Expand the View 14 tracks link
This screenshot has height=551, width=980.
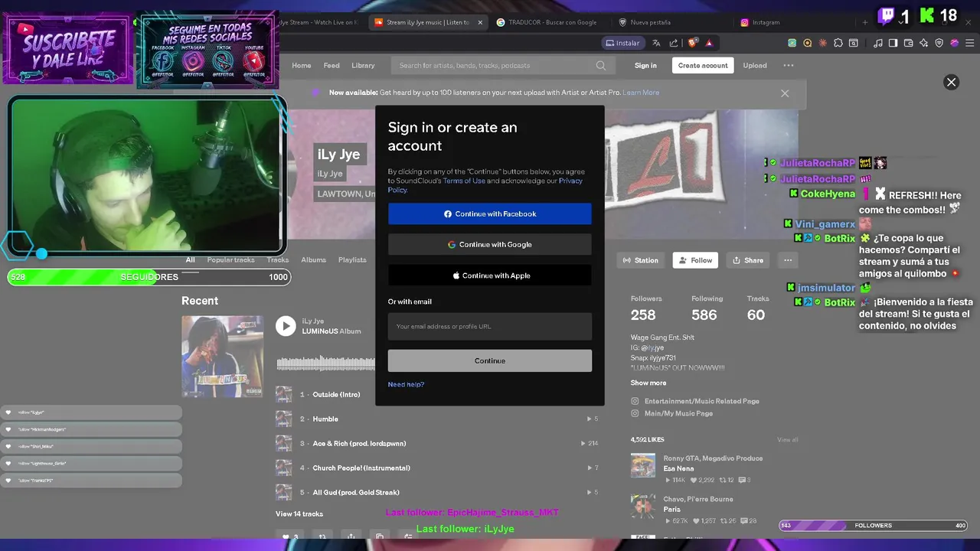click(299, 514)
